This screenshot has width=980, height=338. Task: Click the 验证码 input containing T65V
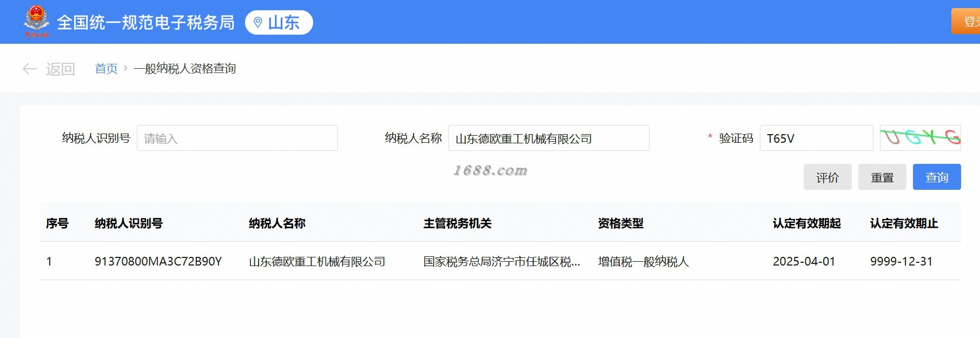817,138
